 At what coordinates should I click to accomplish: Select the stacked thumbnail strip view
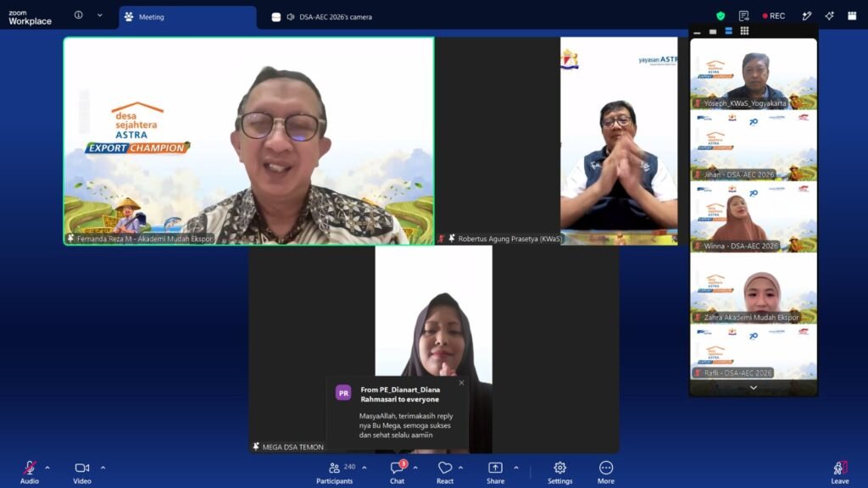(x=728, y=31)
